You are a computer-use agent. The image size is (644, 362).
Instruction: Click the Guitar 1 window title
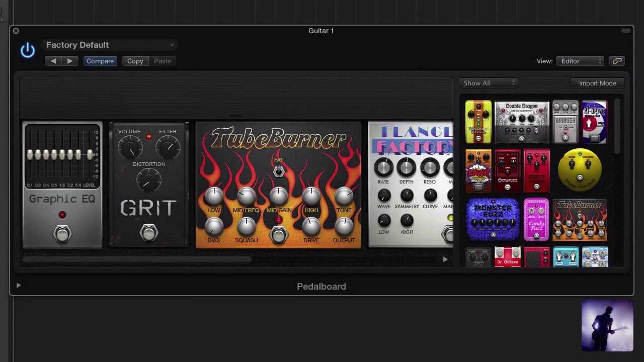pyautogui.click(x=321, y=31)
